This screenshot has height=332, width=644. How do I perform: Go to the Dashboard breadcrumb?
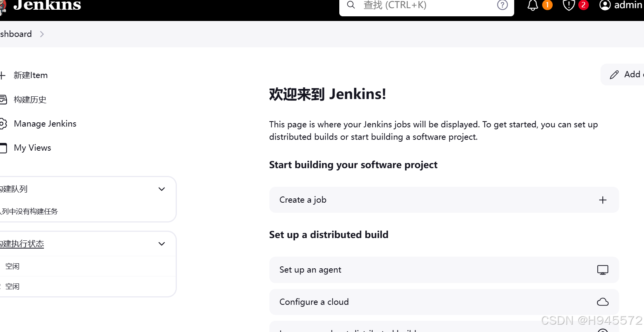pos(16,34)
